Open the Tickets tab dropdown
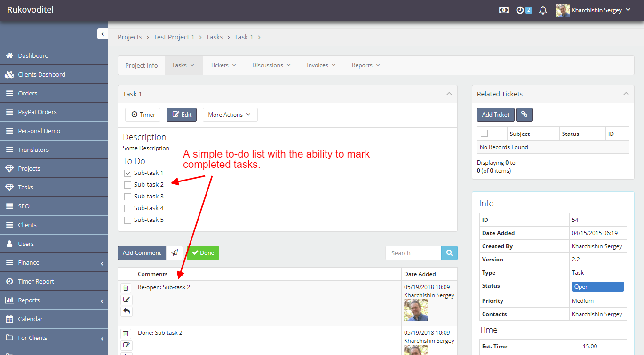The image size is (644, 355). click(223, 65)
